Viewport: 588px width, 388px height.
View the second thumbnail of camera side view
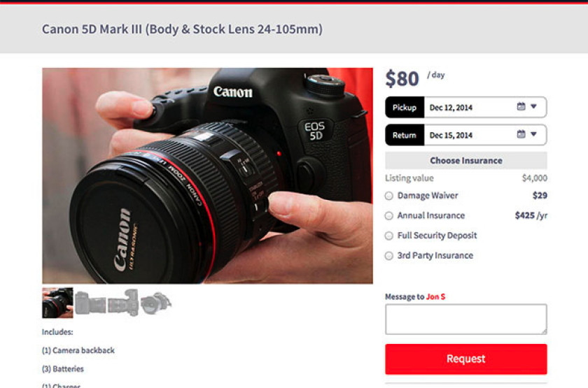tap(90, 303)
